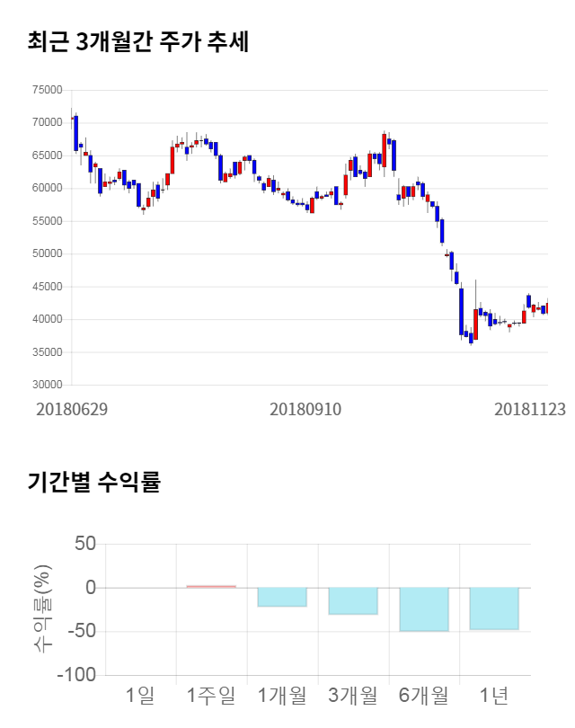Click the 20180910 date label
Viewport: 575px width, 728px height.
click(x=305, y=409)
